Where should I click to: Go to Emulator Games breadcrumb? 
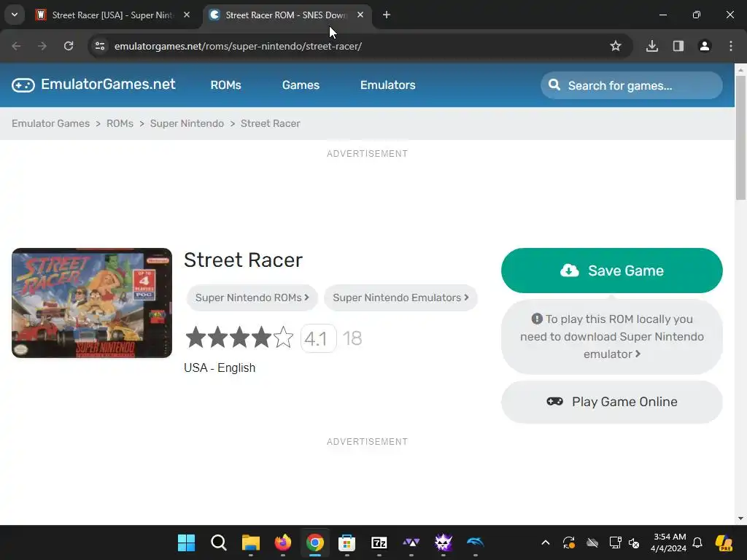[50, 123]
